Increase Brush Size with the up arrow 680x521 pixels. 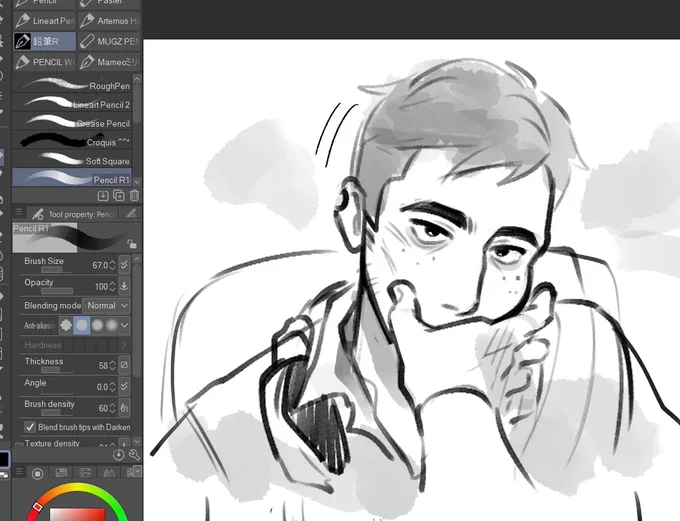coord(112,262)
